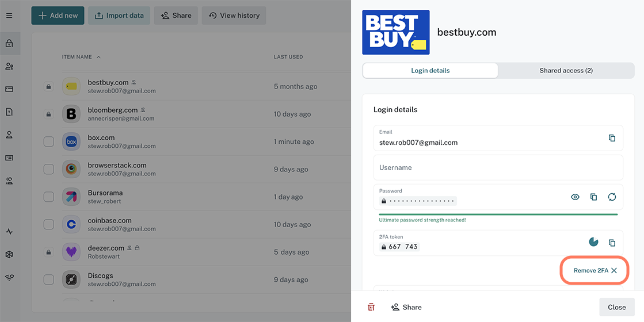
Task: Click the deezer.com heart icon
Action: click(71, 252)
